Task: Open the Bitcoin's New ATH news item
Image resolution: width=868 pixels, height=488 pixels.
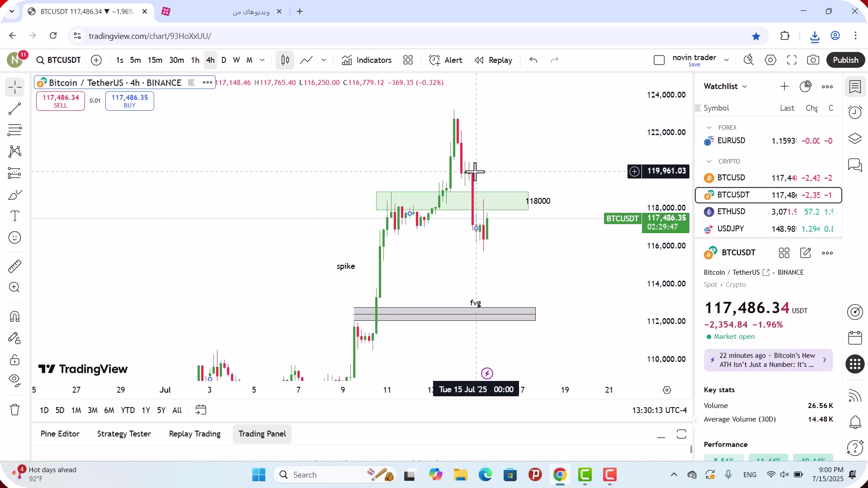Action: 768,360
